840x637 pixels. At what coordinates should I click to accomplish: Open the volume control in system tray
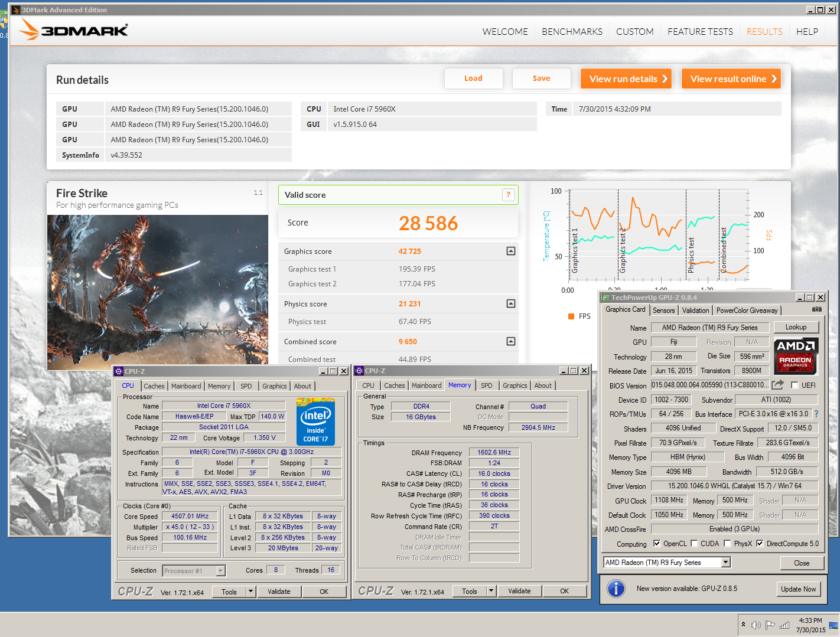756,625
